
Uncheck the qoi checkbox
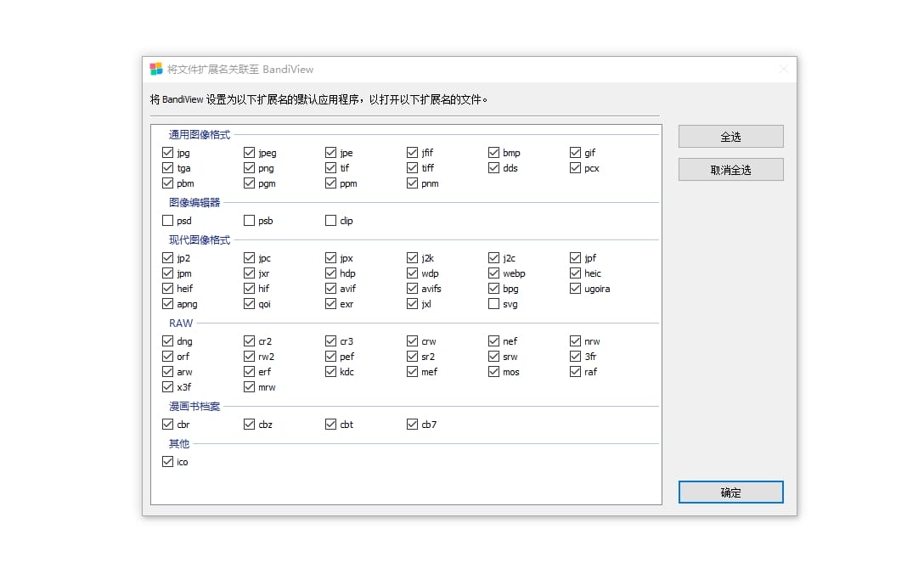coord(250,303)
